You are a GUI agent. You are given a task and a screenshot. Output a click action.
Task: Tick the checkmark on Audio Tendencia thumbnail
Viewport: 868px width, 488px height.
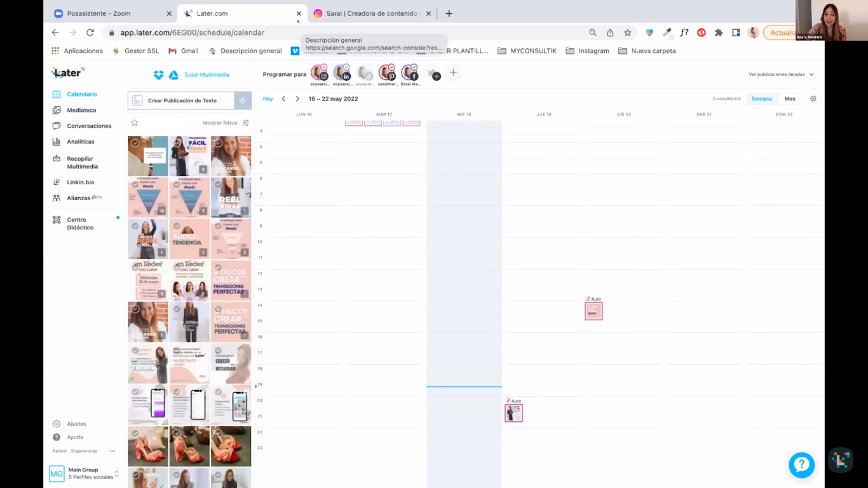pyautogui.click(x=177, y=226)
